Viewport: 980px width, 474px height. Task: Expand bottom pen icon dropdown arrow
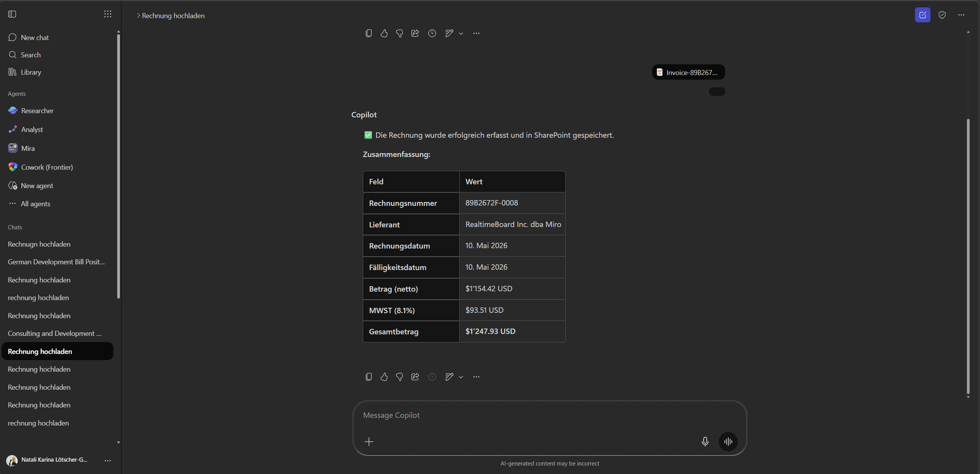pos(461,377)
